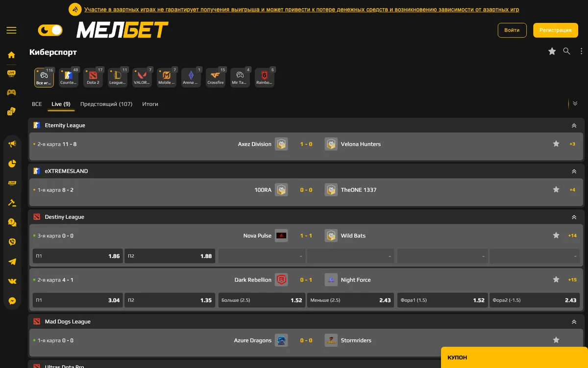The image size is (588, 368).
Task: Collapse the Destiny League section
Action: tap(574, 217)
